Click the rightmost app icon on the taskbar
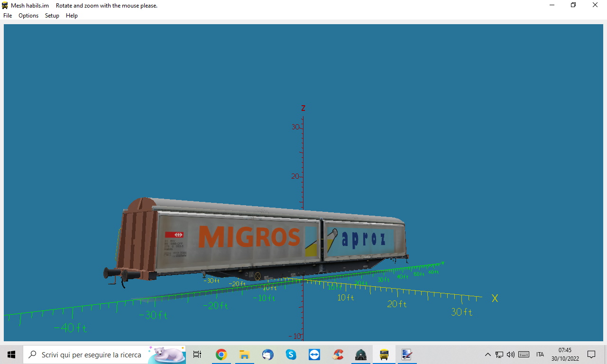607x364 pixels. point(407,355)
